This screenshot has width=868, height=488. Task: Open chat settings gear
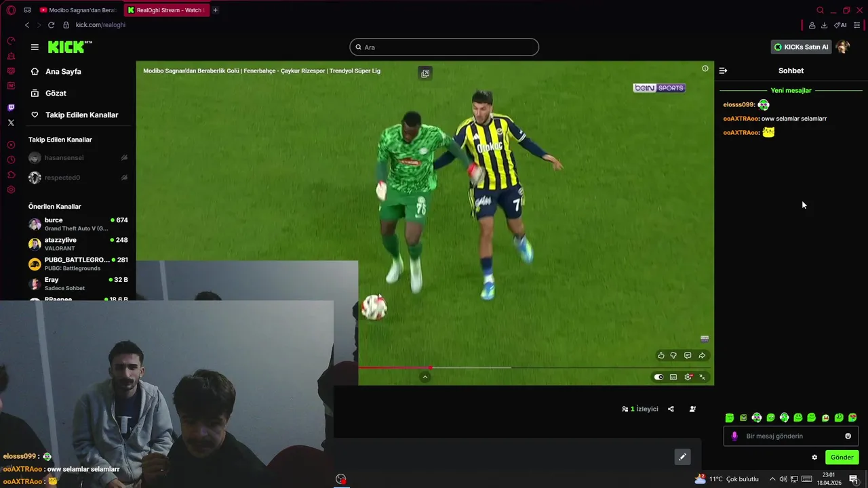pyautogui.click(x=814, y=457)
